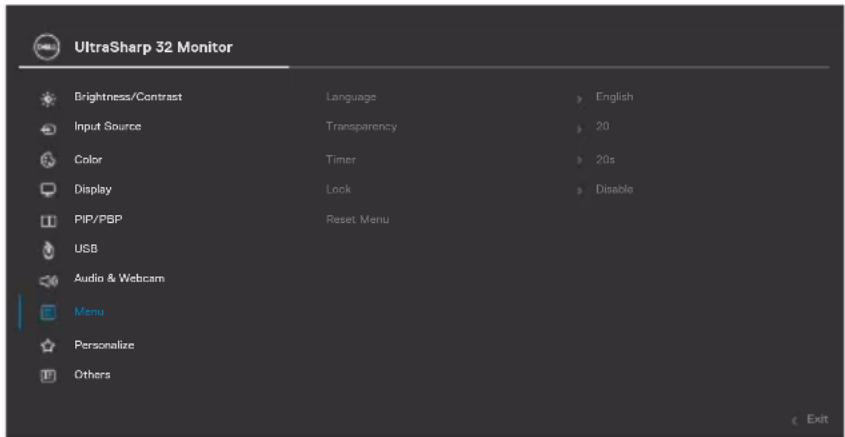Select the Transparency setting
The width and height of the screenshot is (845, 437).
pyautogui.click(x=361, y=127)
